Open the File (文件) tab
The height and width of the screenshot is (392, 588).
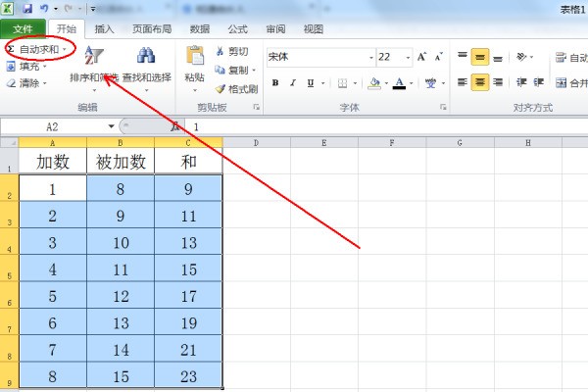click(x=23, y=28)
